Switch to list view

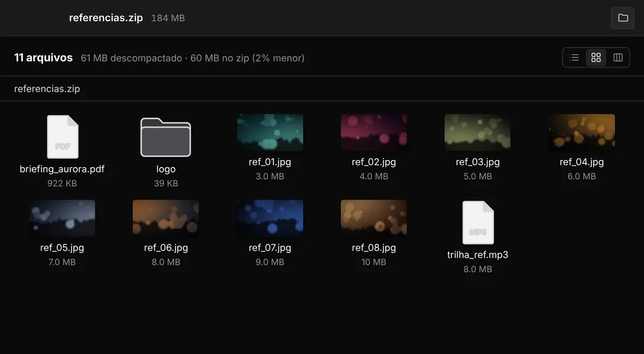[574, 57]
